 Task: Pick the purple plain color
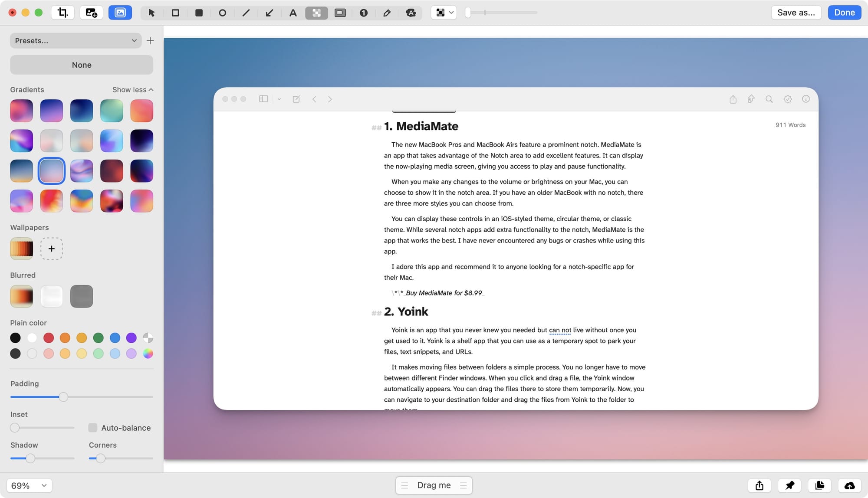(131, 337)
